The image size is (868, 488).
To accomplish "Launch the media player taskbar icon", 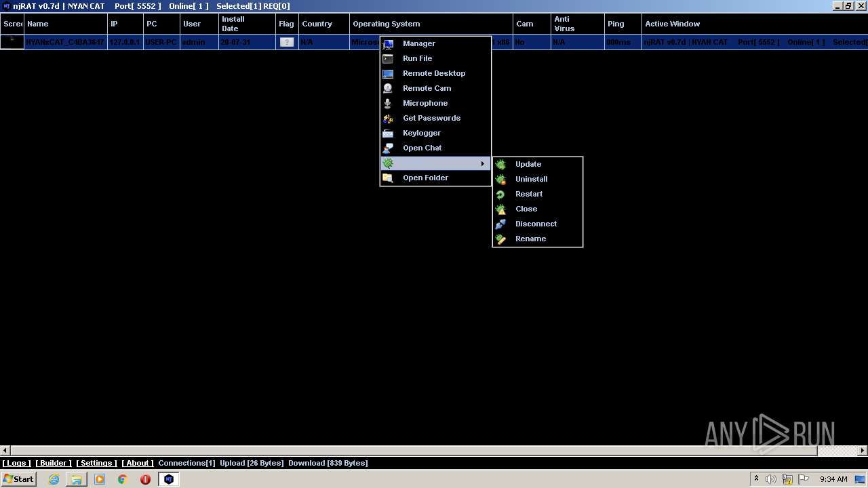I will (x=100, y=479).
